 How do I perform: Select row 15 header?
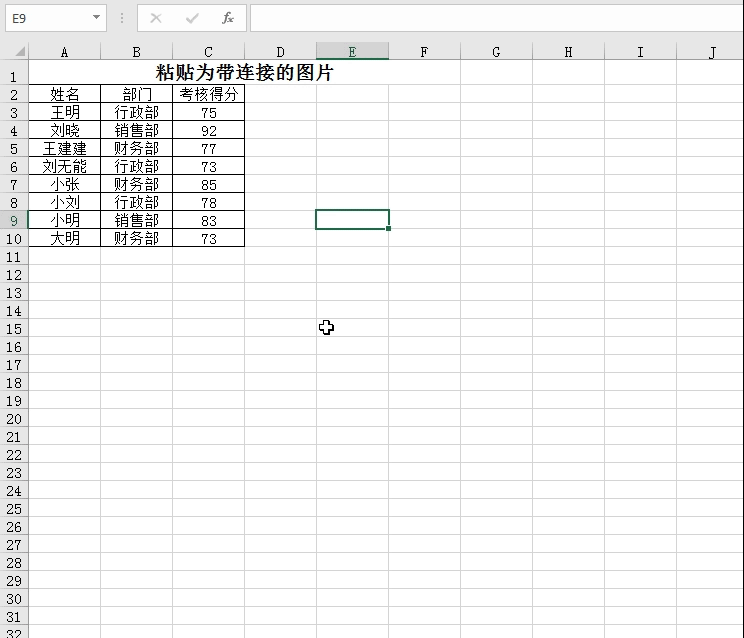14,329
